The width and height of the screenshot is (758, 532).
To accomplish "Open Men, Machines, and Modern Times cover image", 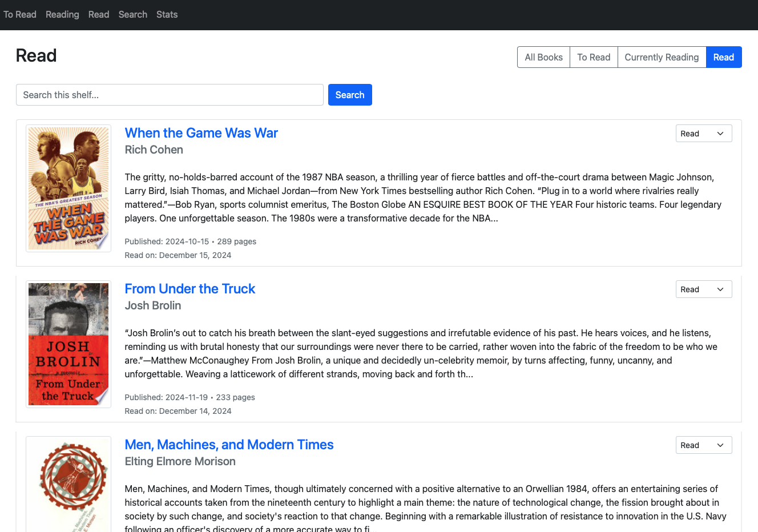I will pos(68,485).
